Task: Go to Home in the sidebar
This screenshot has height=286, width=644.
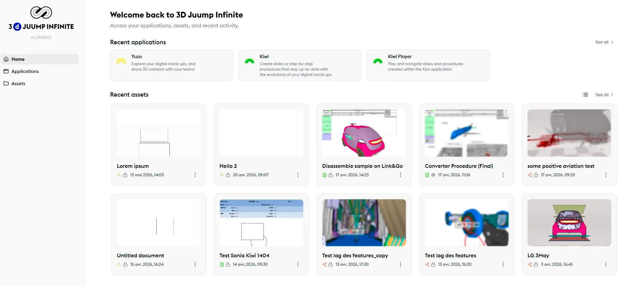Action: 40,59
